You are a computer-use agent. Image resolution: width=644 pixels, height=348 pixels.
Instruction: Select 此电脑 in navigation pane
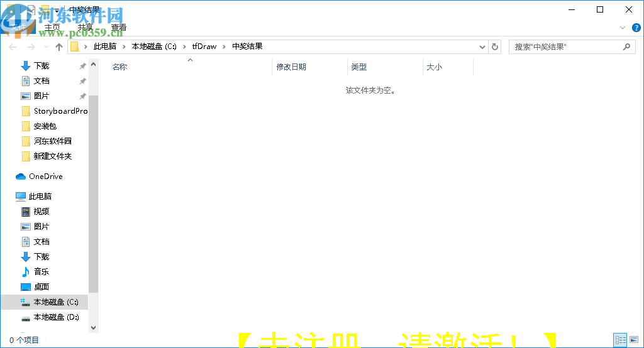coord(40,196)
